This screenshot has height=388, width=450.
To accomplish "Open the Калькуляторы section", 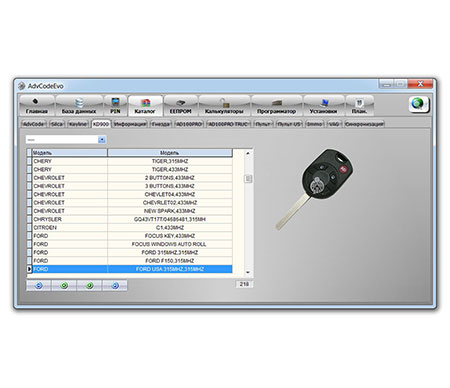I will tap(224, 106).
